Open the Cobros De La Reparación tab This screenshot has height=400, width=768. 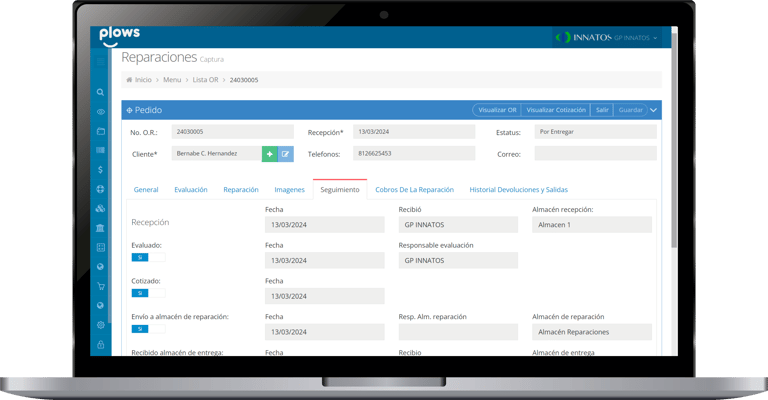(414, 190)
